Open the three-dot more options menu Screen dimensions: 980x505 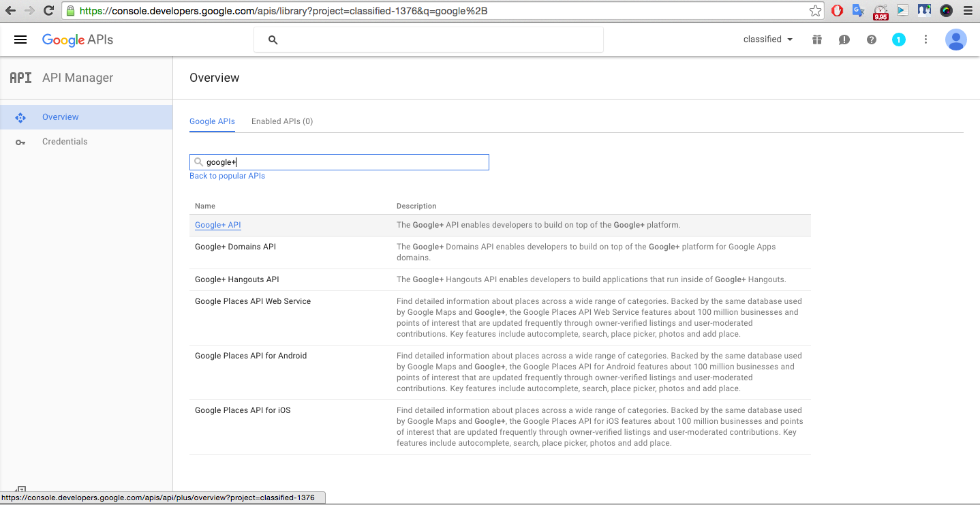point(925,40)
